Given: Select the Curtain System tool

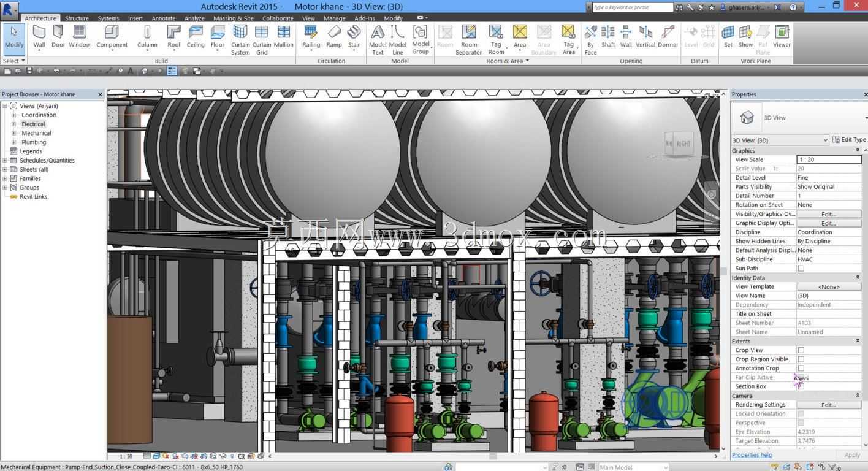Looking at the screenshot, I should 240,40.
